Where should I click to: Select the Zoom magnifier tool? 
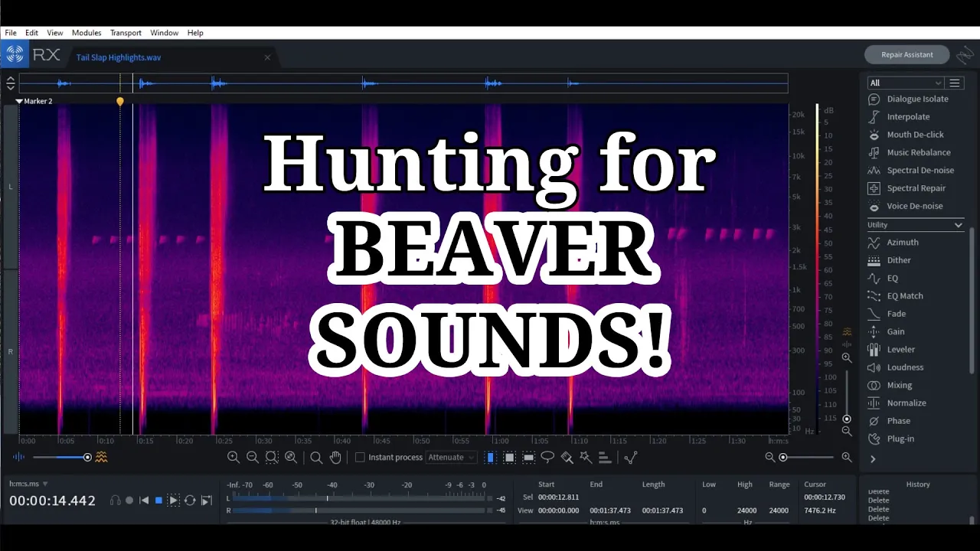click(316, 457)
